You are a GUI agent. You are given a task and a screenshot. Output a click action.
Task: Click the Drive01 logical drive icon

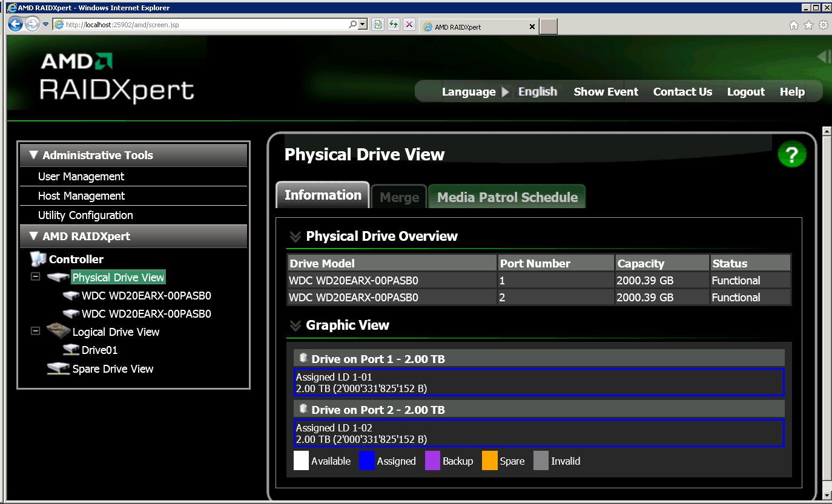tap(71, 350)
